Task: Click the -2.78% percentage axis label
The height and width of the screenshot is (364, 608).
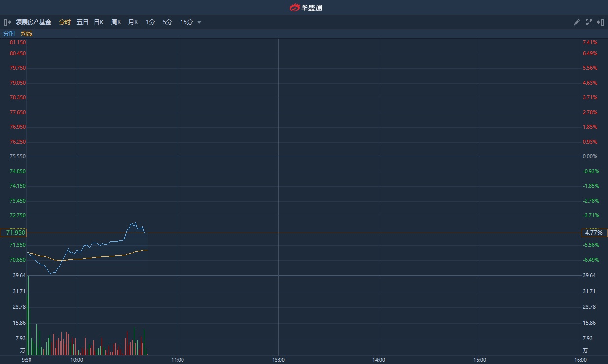Action: (591, 201)
